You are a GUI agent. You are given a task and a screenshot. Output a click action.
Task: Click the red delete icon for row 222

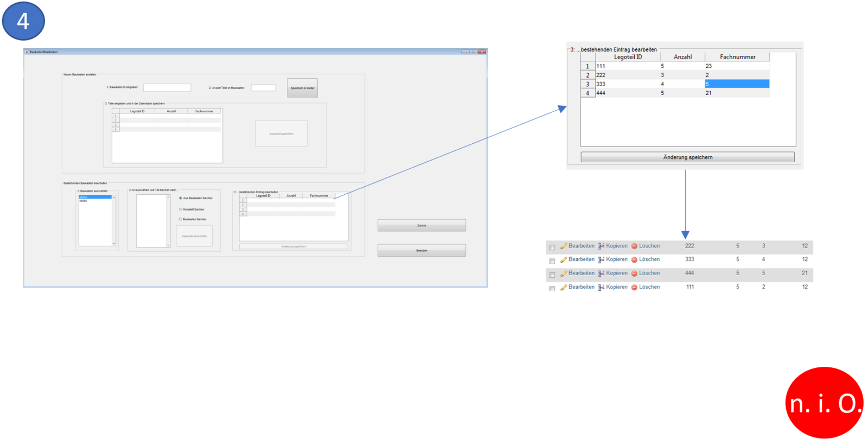(x=634, y=246)
